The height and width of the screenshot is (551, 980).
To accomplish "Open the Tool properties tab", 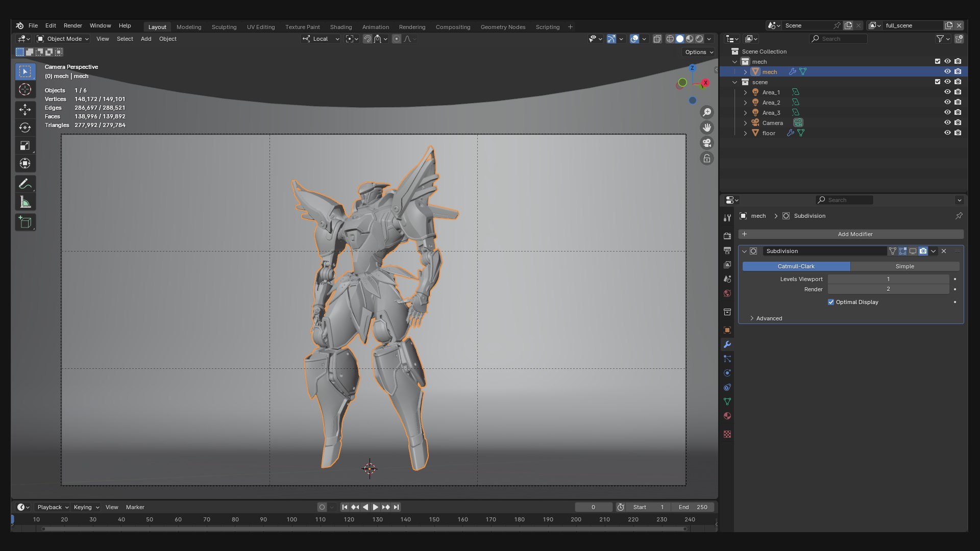I will pyautogui.click(x=727, y=218).
